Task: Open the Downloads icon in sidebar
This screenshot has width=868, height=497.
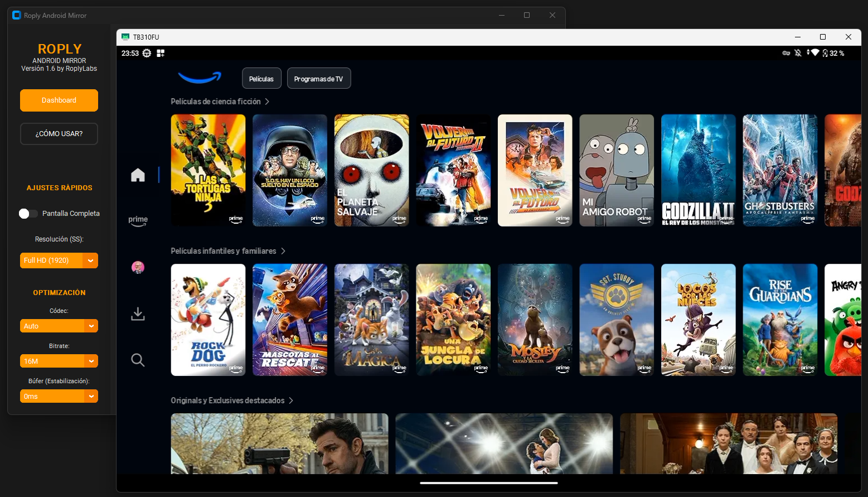Action: point(138,314)
